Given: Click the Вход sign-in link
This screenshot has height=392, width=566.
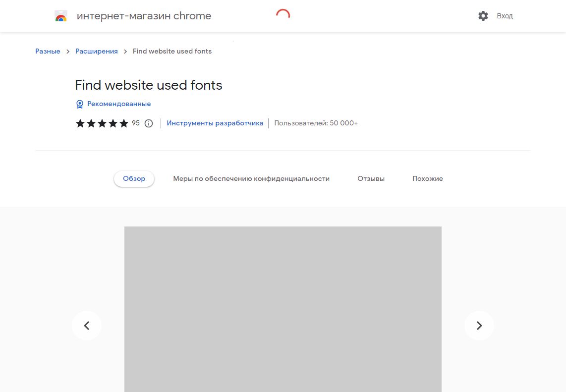Looking at the screenshot, I should 505,16.
